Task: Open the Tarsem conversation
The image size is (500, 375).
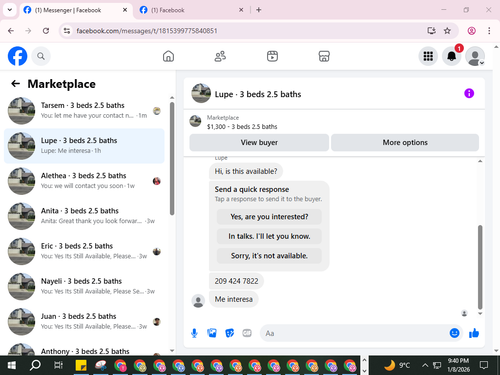Action: 84,111
